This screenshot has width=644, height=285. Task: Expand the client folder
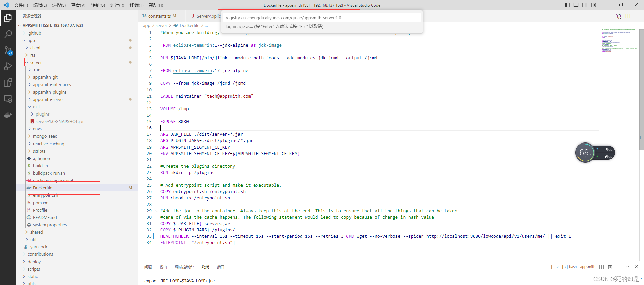77,48
